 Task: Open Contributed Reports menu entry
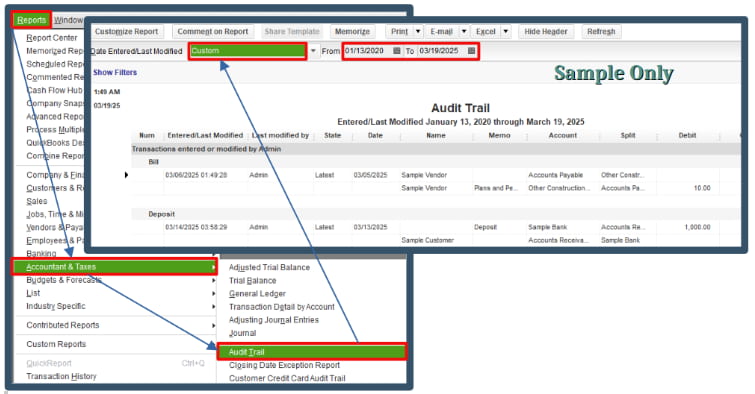pyautogui.click(x=63, y=325)
